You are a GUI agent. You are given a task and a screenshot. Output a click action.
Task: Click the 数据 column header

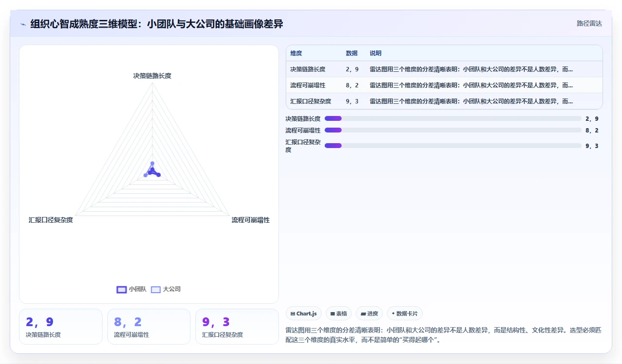click(352, 53)
